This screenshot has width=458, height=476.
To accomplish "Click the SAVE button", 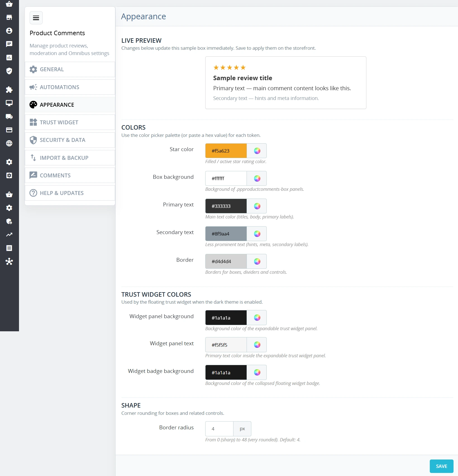I will coord(442,466).
